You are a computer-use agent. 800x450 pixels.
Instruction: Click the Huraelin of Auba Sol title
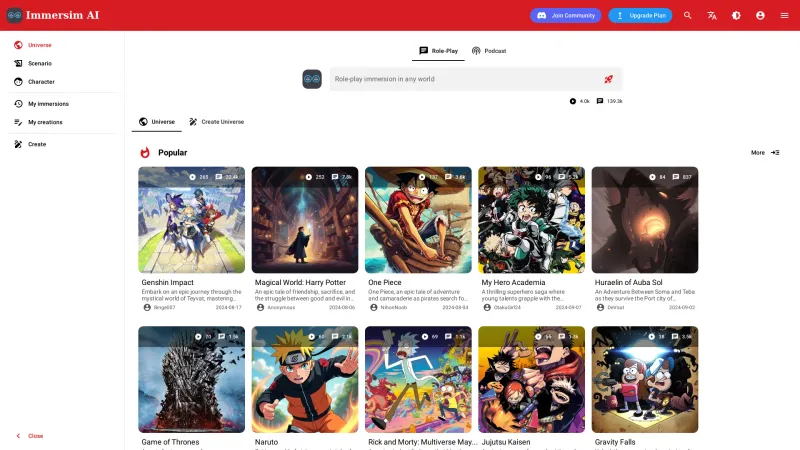(629, 283)
